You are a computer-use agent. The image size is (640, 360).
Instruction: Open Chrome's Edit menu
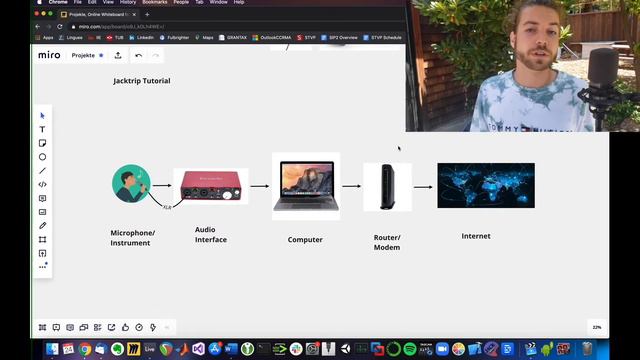click(x=92, y=2)
